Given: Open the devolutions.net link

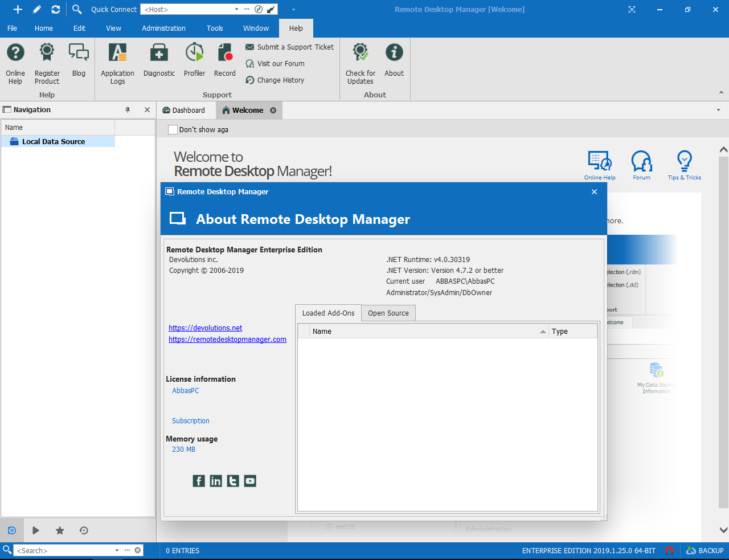Looking at the screenshot, I should (x=205, y=328).
